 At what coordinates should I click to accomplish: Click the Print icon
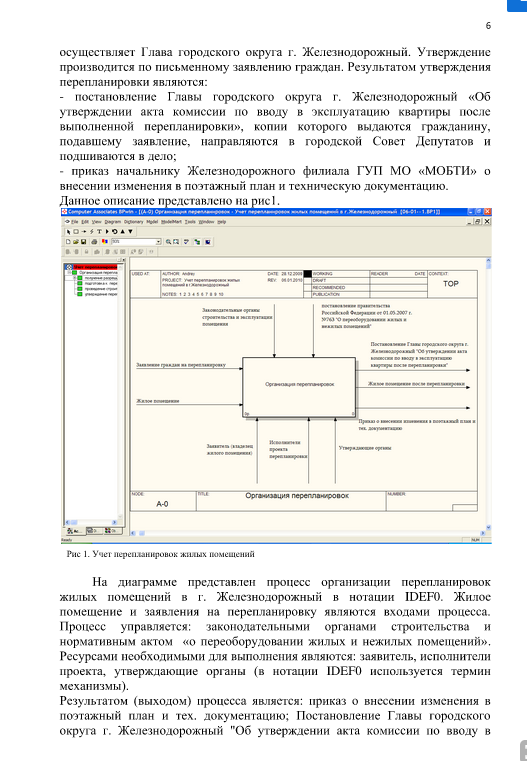94,242
